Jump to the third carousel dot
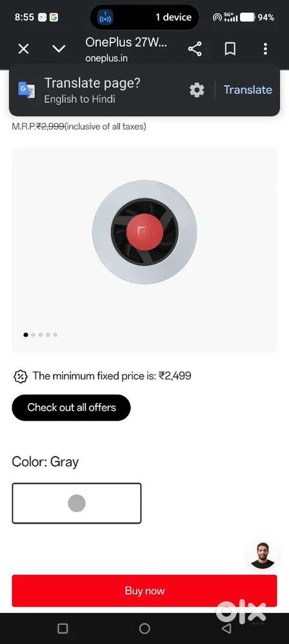 click(x=41, y=335)
